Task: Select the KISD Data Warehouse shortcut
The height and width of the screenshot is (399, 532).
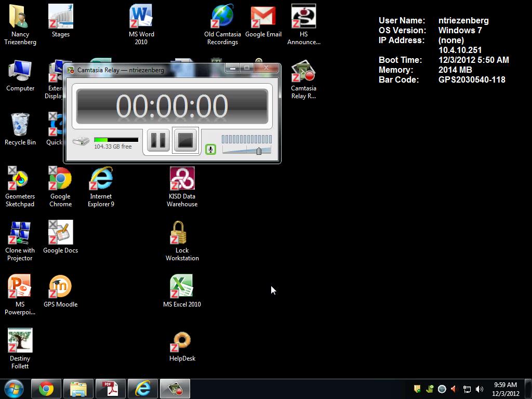Action: click(x=182, y=187)
